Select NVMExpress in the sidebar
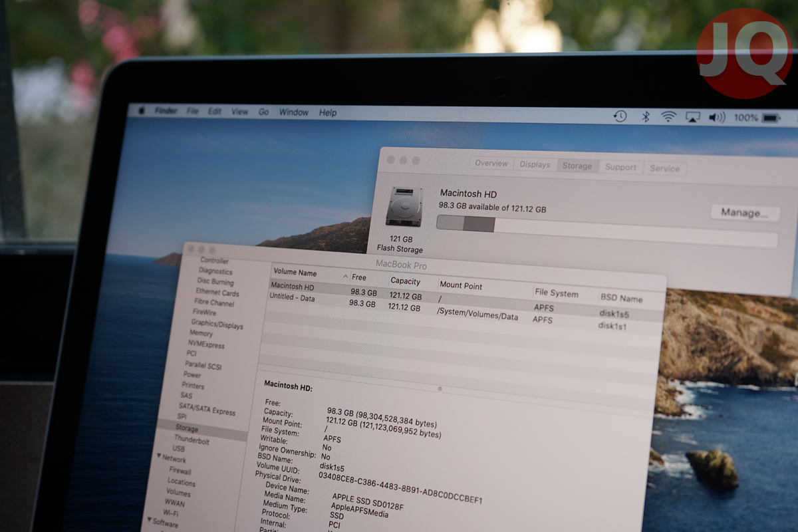Viewport: 798px width, 532px height. coord(207,344)
